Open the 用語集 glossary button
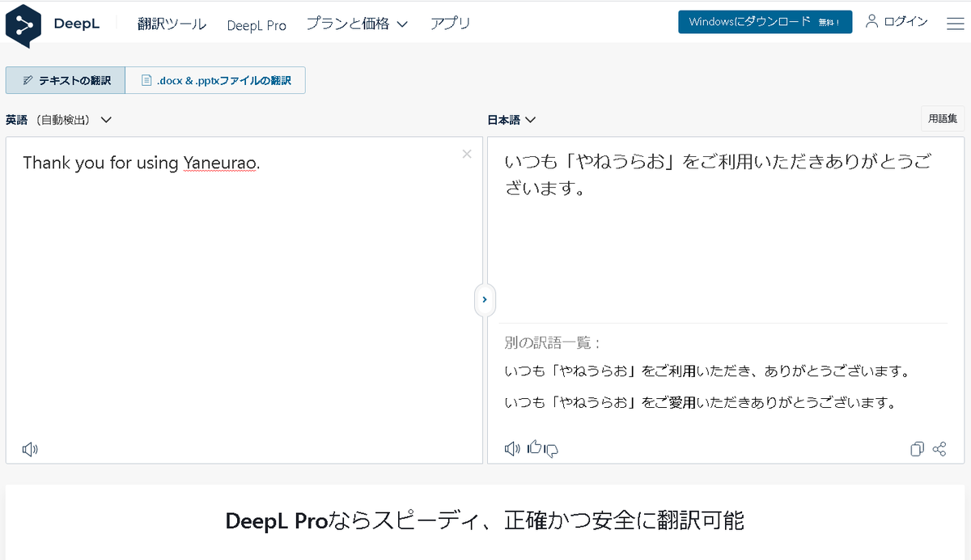 [x=943, y=119]
